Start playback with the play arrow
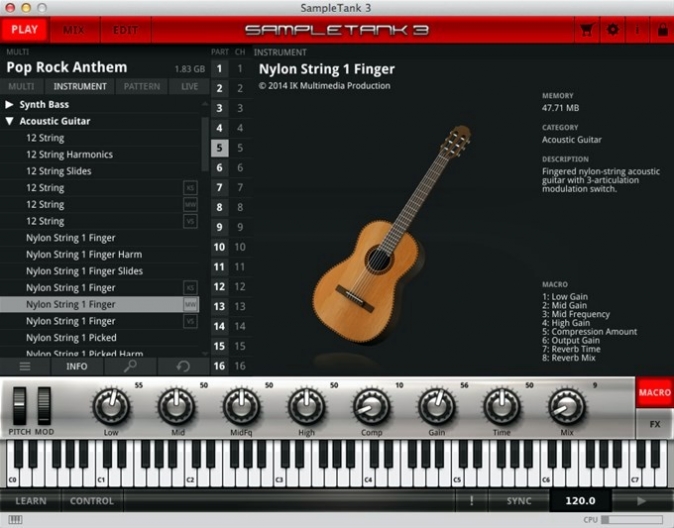This screenshot has width=674, height=528. click(641, 501)
